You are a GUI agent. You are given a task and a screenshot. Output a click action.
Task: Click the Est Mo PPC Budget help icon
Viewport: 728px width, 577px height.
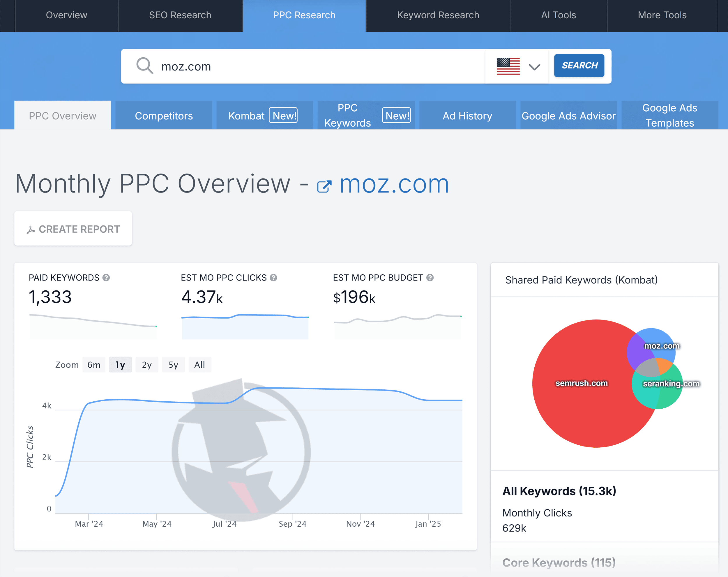pos(430,278)
